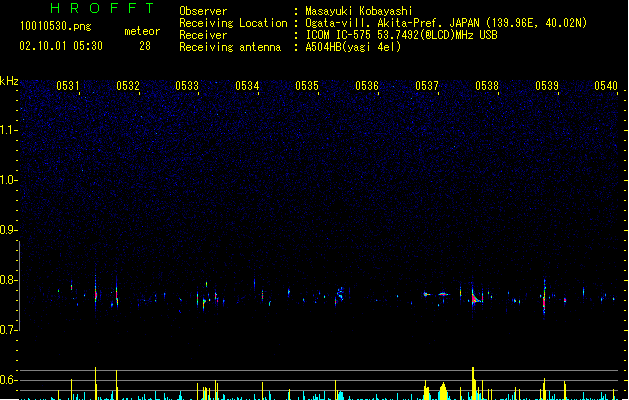
Task: Click the bright meteor echo just before 0538
Action: click(475, 298)
